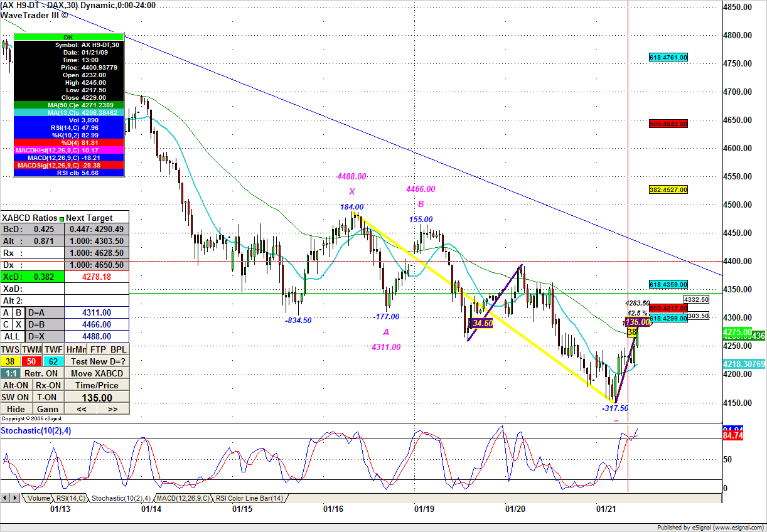The image size is (767, 532).
Task: Toggle T-ON setting
Action: pos(48,397)
